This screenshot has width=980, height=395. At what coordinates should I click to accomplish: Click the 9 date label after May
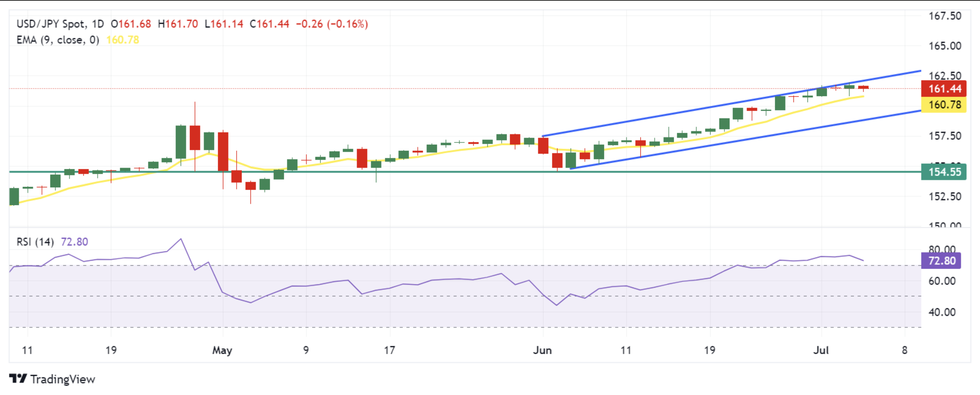306,350
